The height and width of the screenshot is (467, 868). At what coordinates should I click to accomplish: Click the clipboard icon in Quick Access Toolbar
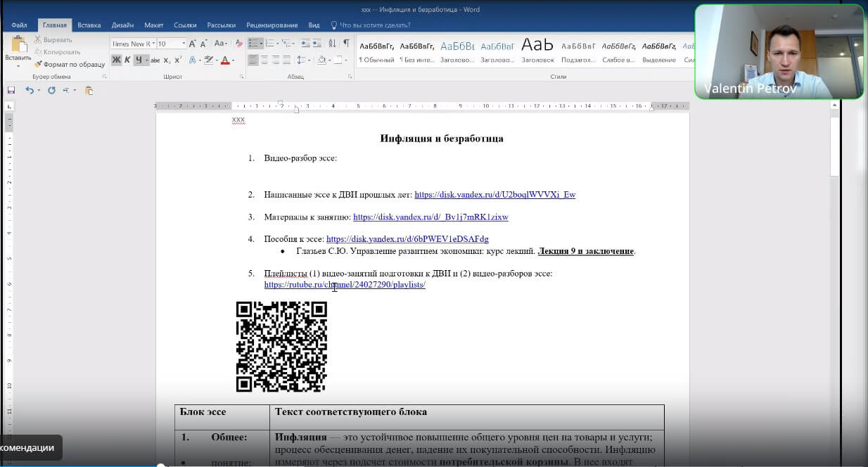89,90
